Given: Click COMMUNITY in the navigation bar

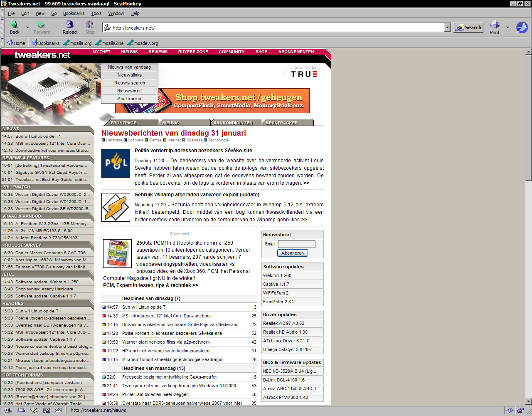Looking at the screenshot, I should tap(232, 52).
